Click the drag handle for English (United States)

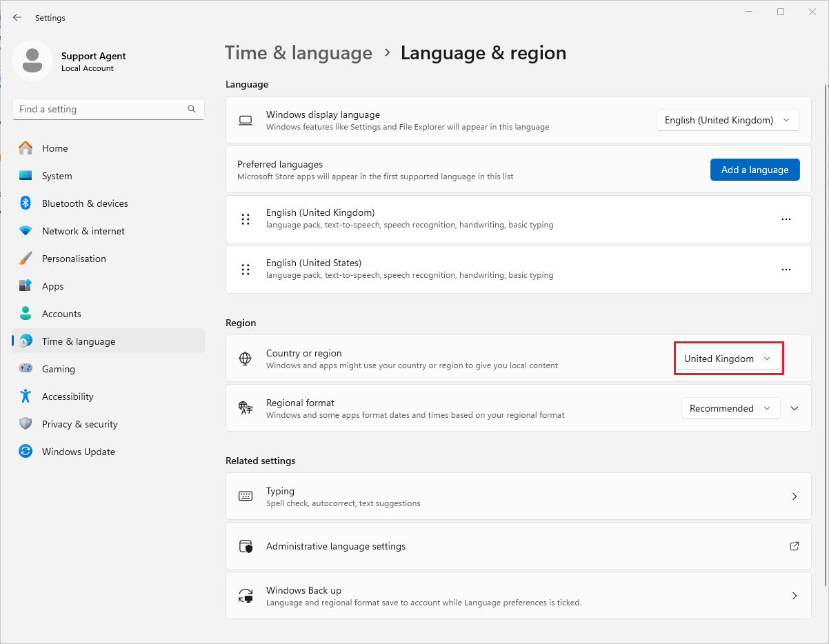point(246,270)
